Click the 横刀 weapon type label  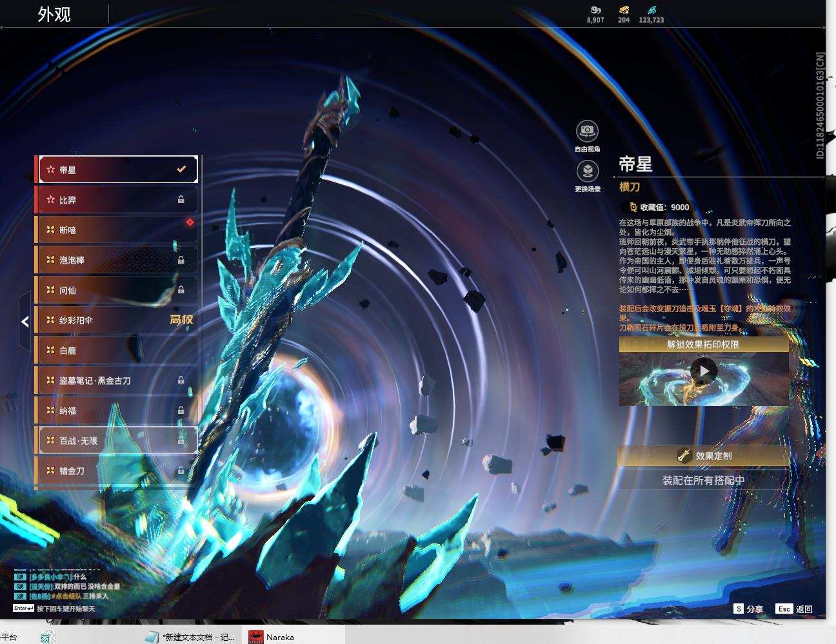[x=630, y=186]
